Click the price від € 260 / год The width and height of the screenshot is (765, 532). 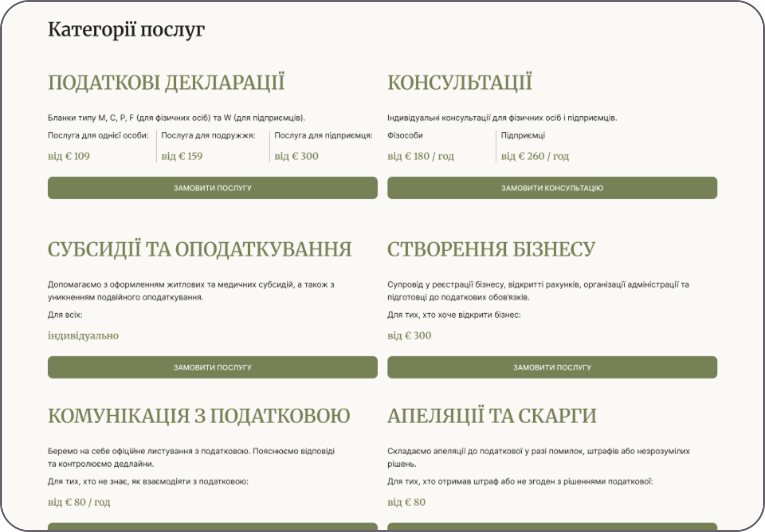pyautogui.click(x=535, y=156)
